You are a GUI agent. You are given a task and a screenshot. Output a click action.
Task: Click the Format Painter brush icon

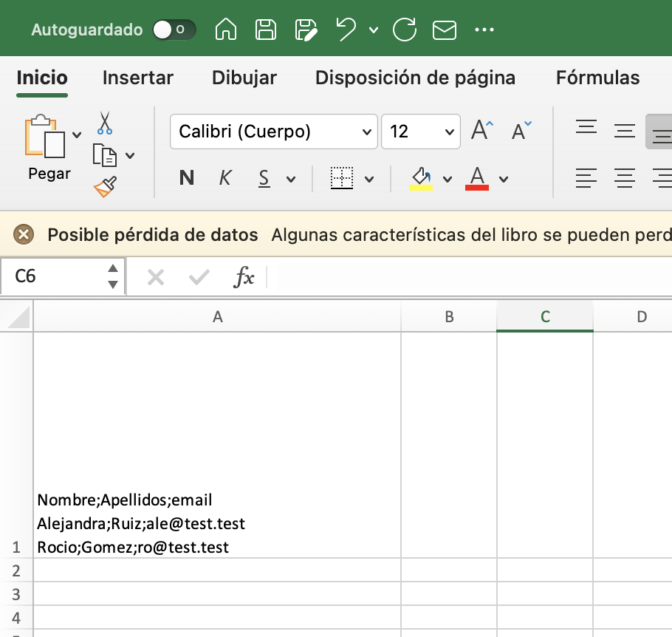point(105,187)
